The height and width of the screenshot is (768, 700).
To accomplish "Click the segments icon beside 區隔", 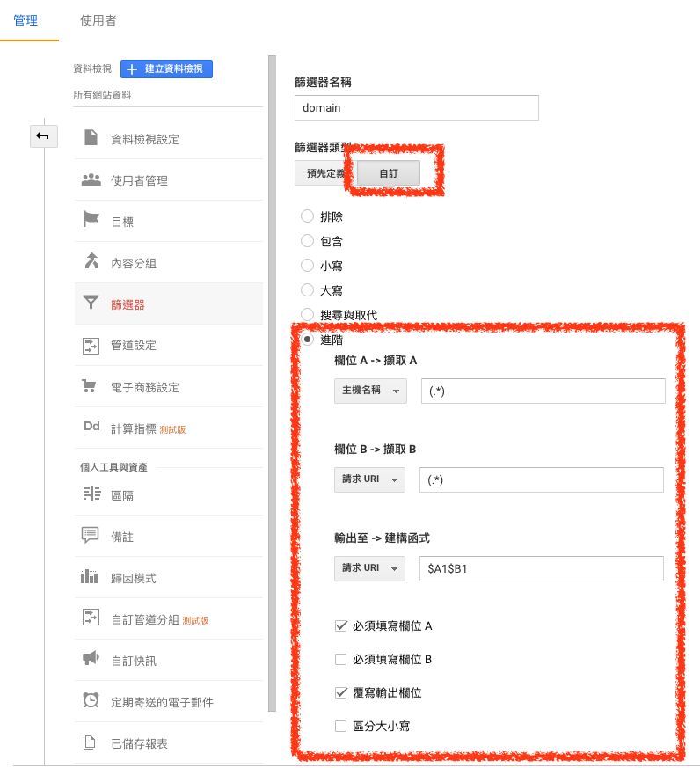I will click(91, 494).
